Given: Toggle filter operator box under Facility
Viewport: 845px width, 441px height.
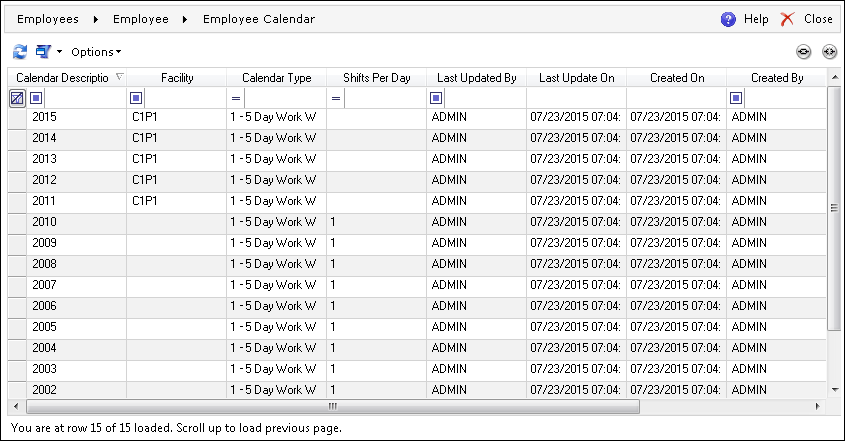Looking at the screenshot, I should click(136, 98).
